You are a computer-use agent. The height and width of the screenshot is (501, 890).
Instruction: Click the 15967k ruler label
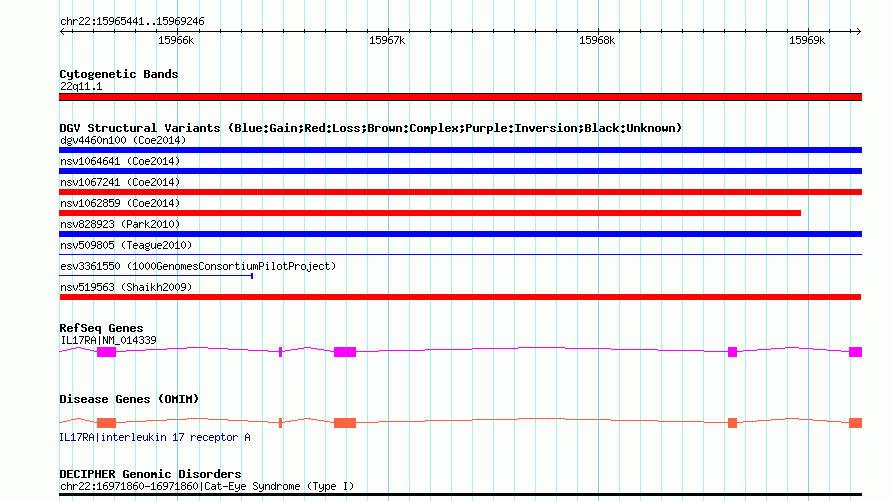[387, 40]
